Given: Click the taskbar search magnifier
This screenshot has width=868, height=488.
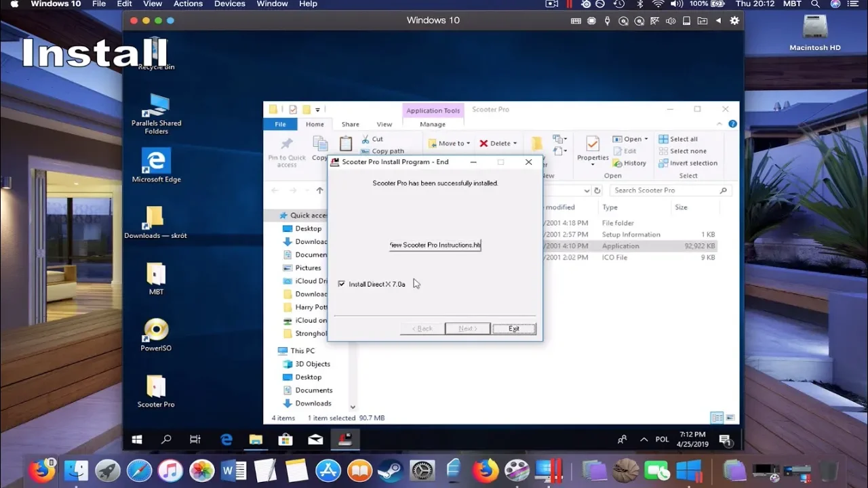Looking at the screenshot, I should (x=166, y=439).
